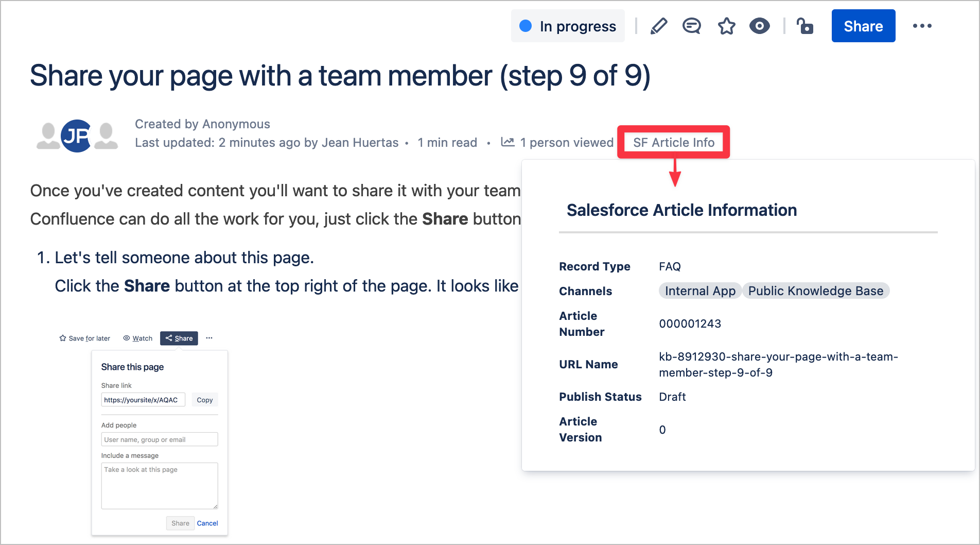Screen dimensions: 980x545
Task: Click Watch in the embedded screenshot
Action: [138, 338]
